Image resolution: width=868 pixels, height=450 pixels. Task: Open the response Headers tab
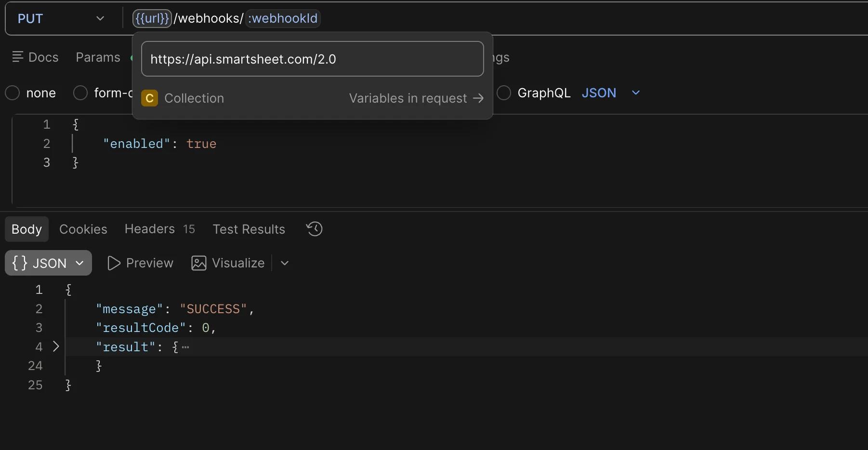pos(159,229)
